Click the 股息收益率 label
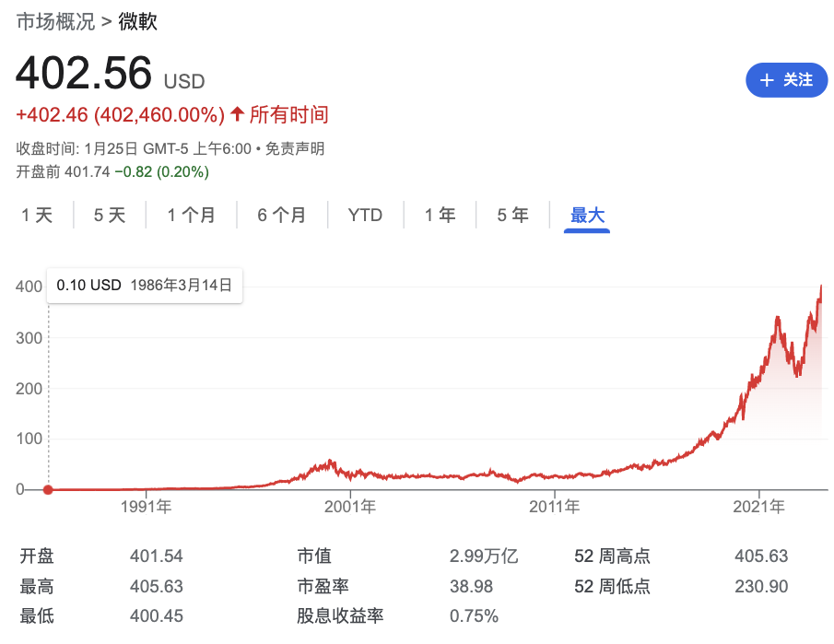The width and height of the screenshot is (834, 644). (x=340, y=616)
